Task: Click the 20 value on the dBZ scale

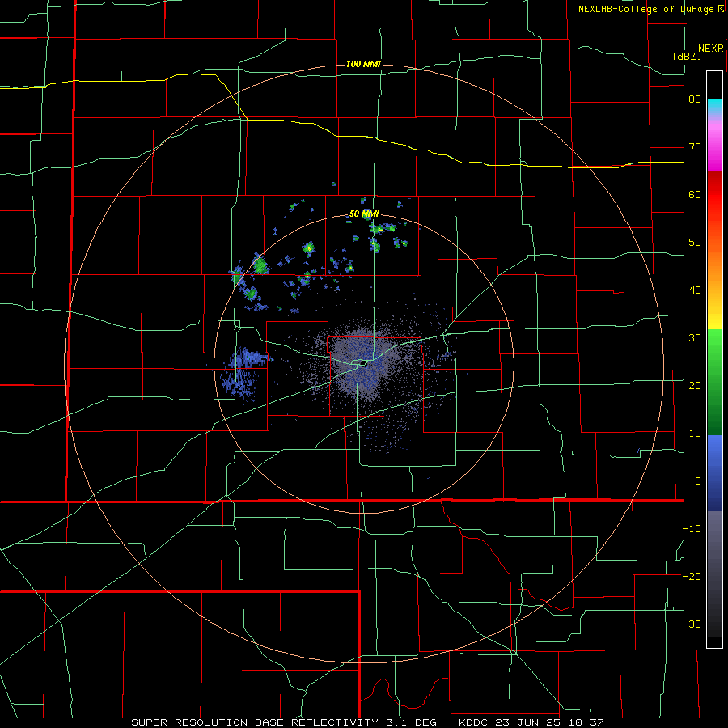Action: [x=695, y=385]
